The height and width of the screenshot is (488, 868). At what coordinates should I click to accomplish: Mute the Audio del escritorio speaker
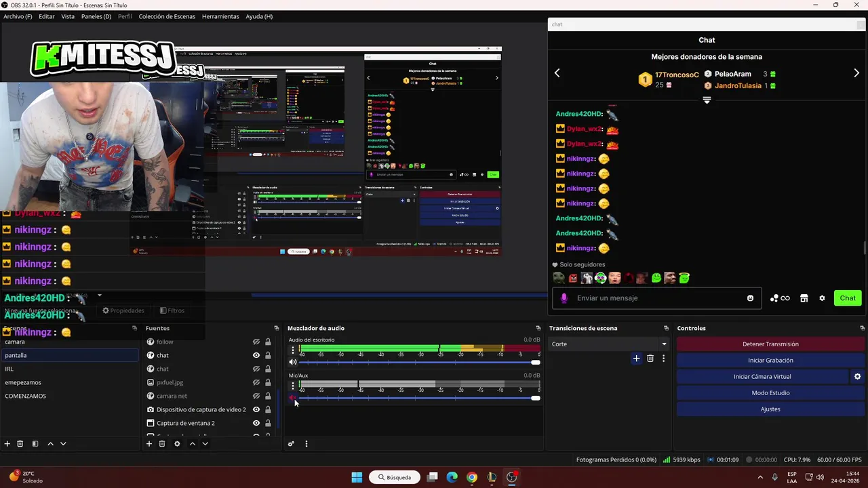pos(293,362)
